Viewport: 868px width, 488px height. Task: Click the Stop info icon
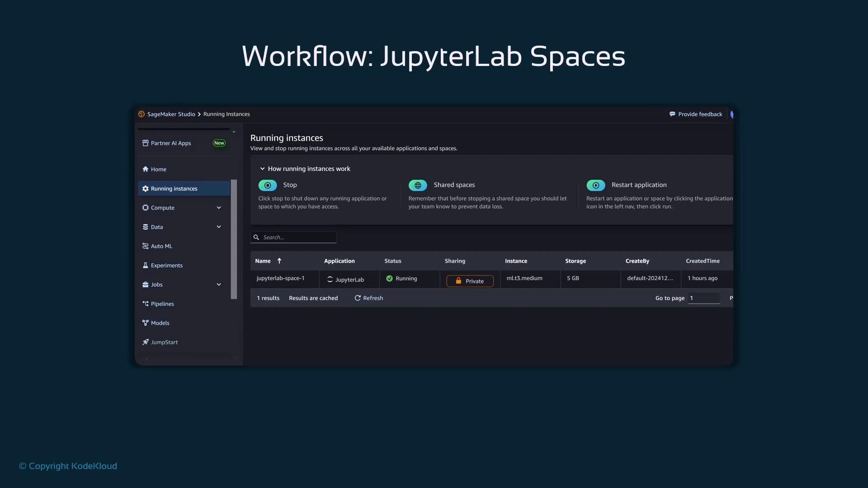click(x=268, y=185)
